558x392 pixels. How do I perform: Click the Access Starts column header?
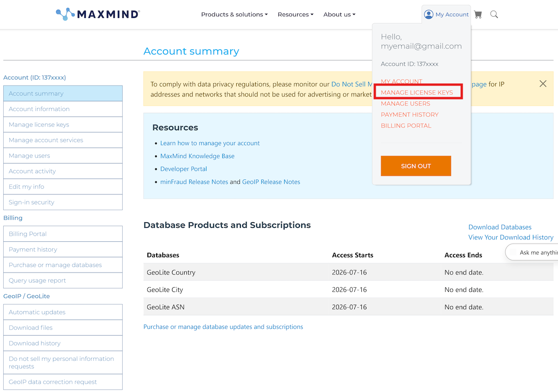[x=352, y=255]
